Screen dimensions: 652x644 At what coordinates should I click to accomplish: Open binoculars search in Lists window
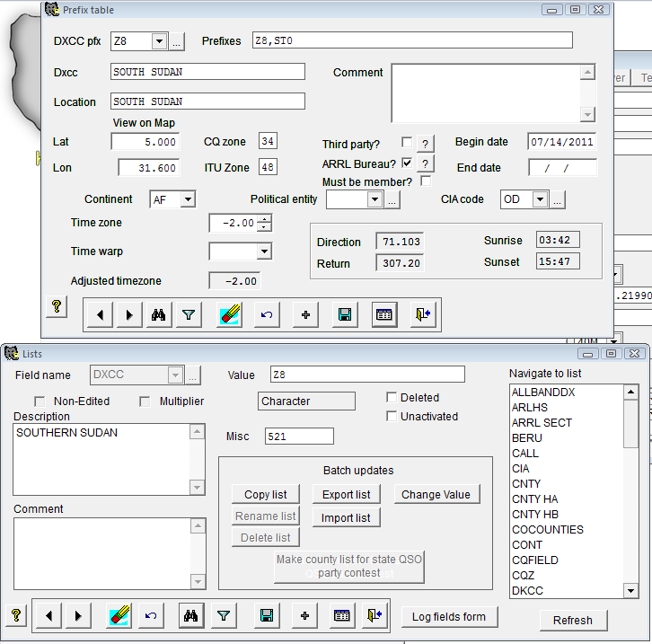click(191, 616)
